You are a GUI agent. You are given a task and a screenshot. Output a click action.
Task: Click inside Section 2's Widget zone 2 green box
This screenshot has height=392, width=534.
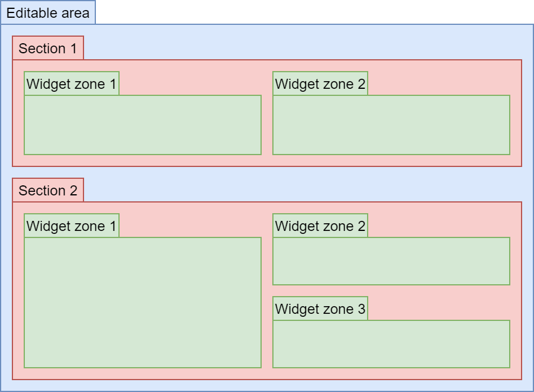click(391, 261)
